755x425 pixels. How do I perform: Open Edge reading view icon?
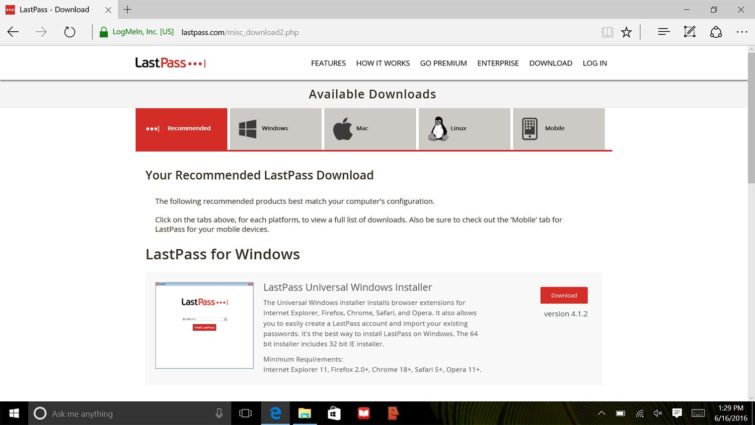tap(607, 32)
